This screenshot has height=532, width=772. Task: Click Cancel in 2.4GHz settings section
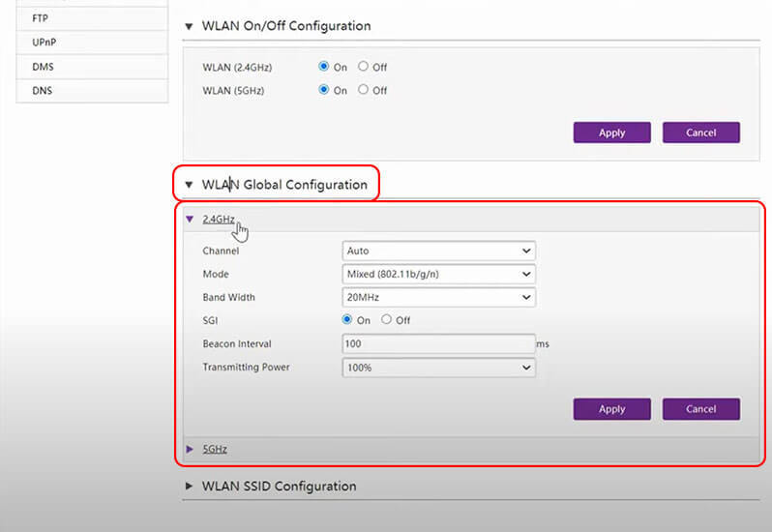[x=700, y=409]
